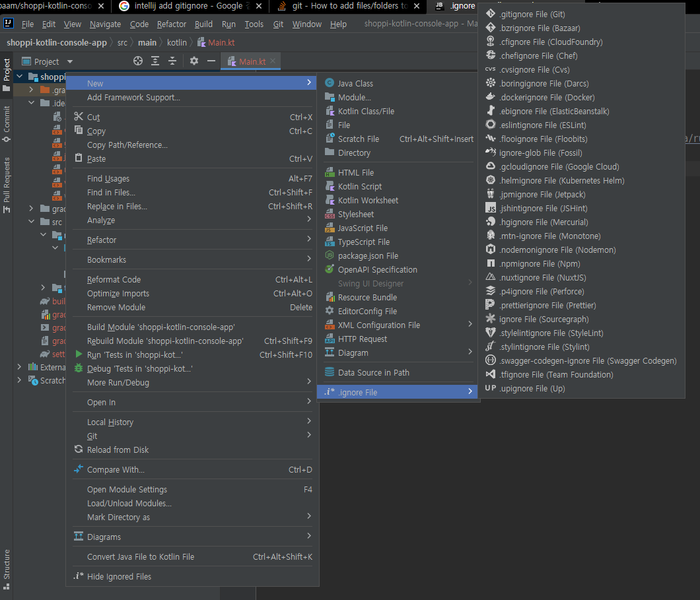Expand the Analyze submenu
Image resolution: width=700 pixels, height=600 pixels.
click(192, 220)
